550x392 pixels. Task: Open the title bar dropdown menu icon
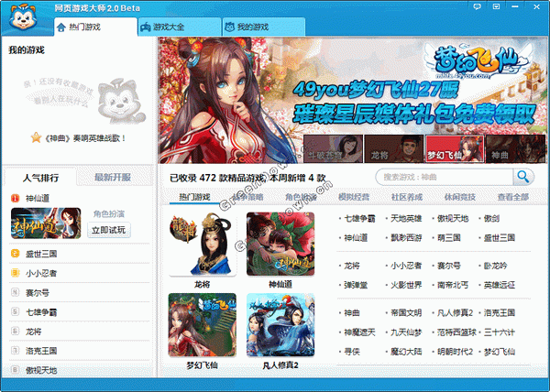[496, 6]
